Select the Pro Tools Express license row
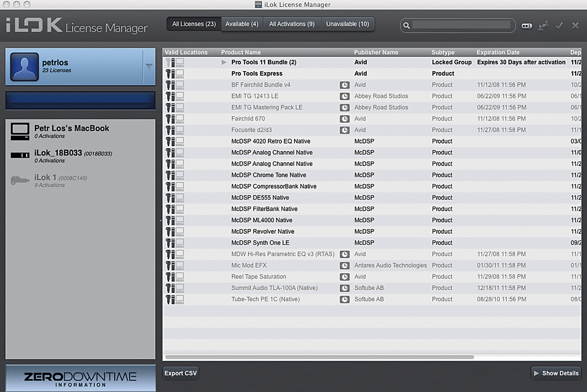This screenshot has width=587, height=392. point(372,73)
